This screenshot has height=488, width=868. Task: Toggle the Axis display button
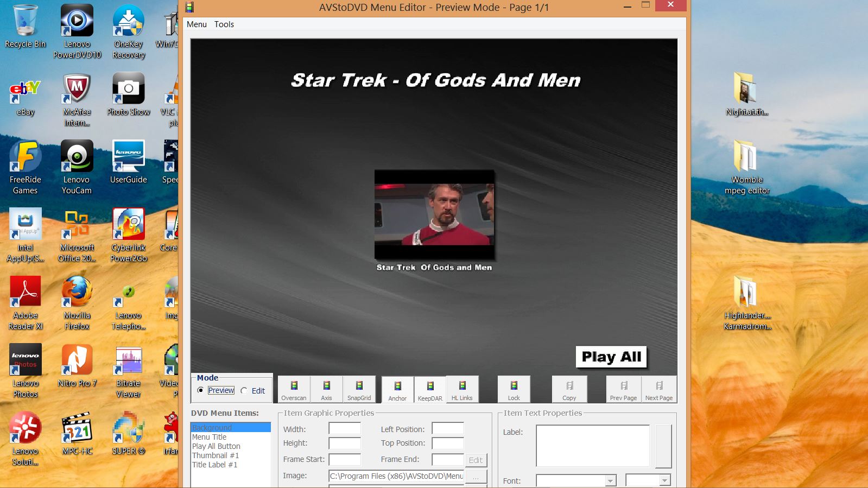pos(326,390)
